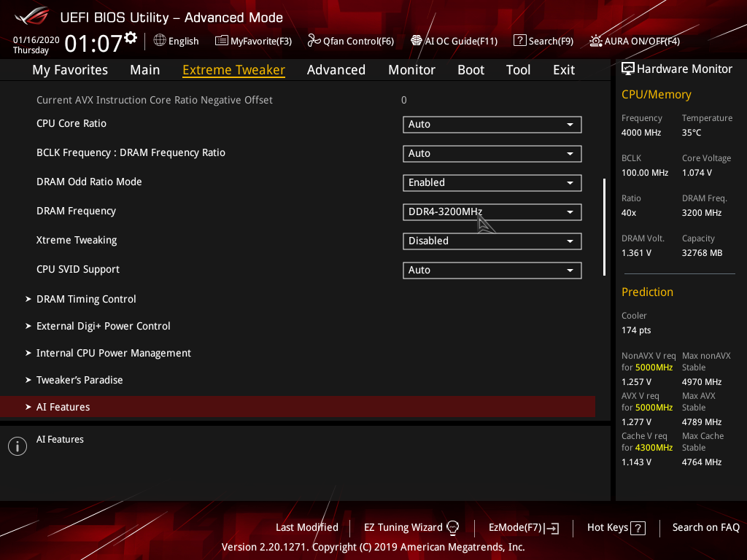
Task: Switch to the Boot tab
Action: click(x=471, y=70)
